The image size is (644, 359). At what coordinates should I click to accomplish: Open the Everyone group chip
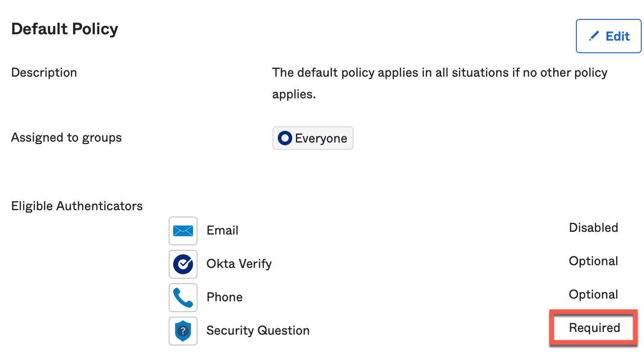313,138
